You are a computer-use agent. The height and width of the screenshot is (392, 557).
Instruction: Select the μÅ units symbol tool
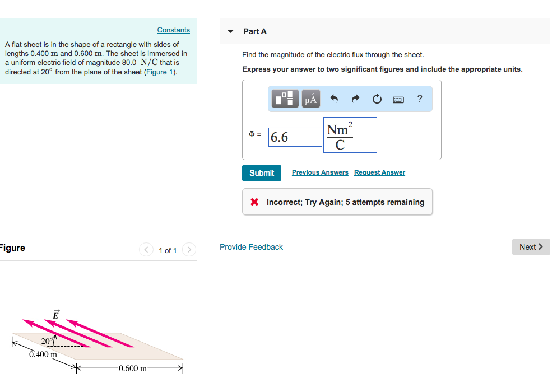(310, 99)
